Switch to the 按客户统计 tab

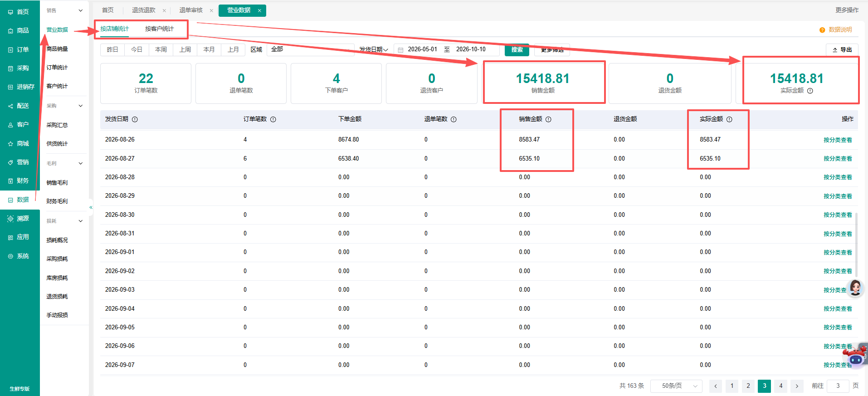click(x=159, y=29)
